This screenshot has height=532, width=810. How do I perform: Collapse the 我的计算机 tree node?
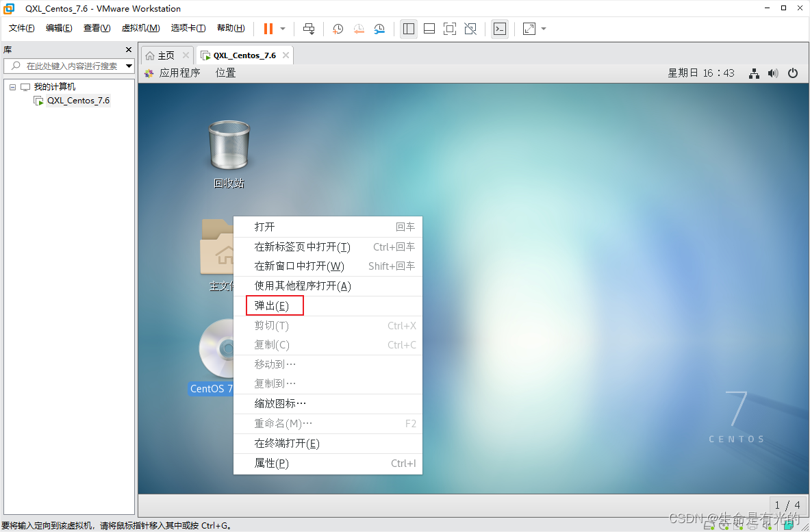coord(12,86)
